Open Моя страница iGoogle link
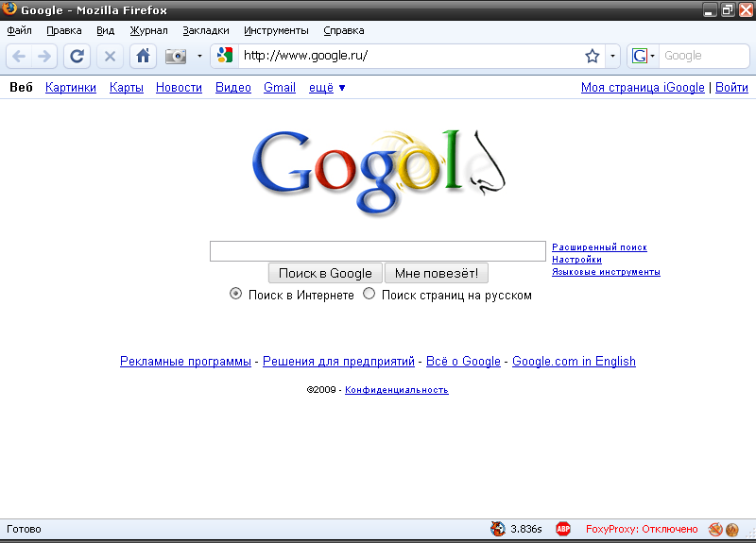Screen dimensions: 756x543 pos(643,87)
